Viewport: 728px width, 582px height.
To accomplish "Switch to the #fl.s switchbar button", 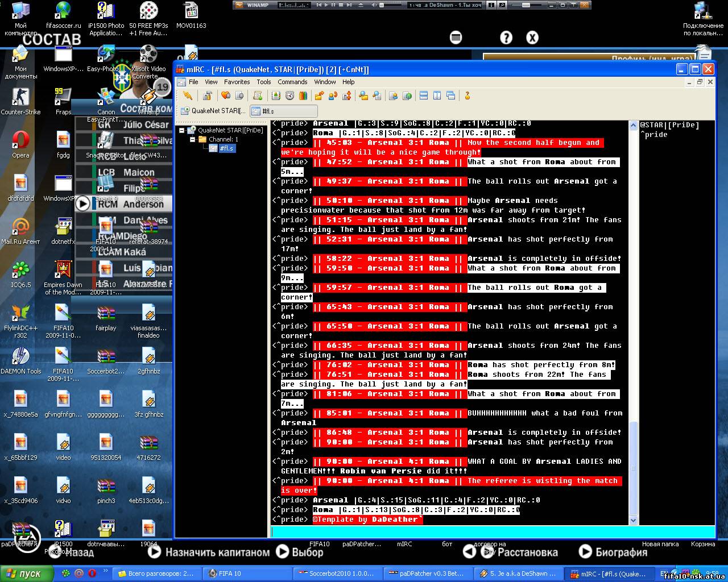I will tap(283, 111).
